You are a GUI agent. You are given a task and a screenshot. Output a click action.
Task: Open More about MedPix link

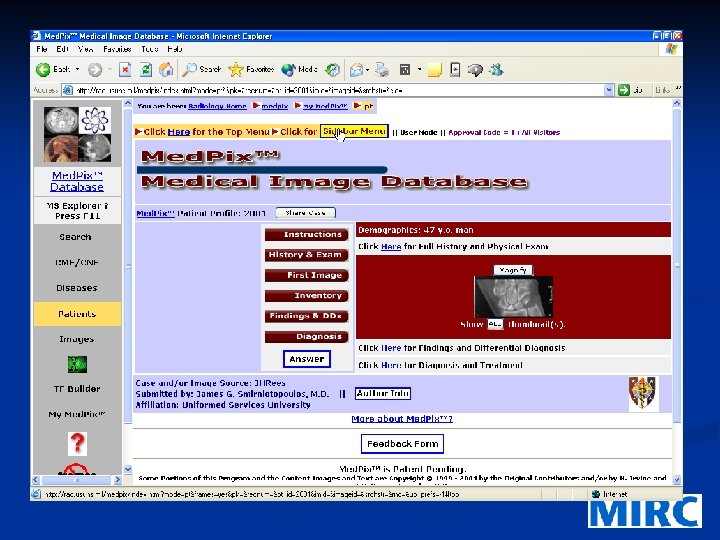coord(402,419)
